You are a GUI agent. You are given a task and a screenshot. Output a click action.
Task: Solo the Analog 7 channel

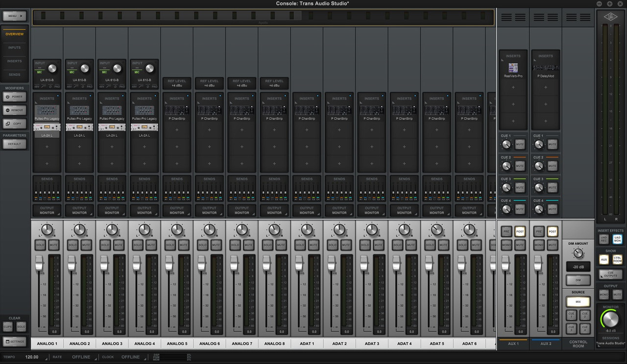(235, 245)
